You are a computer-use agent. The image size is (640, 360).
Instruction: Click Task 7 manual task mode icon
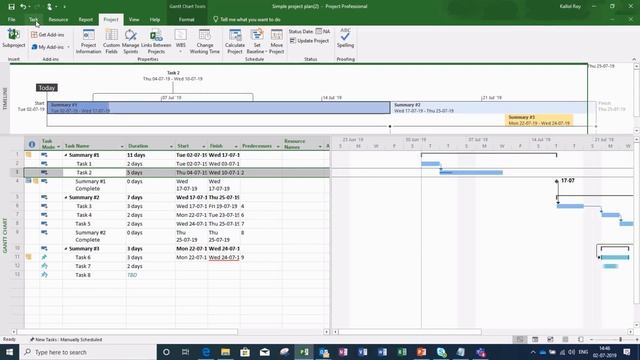[x=44, y=266]
